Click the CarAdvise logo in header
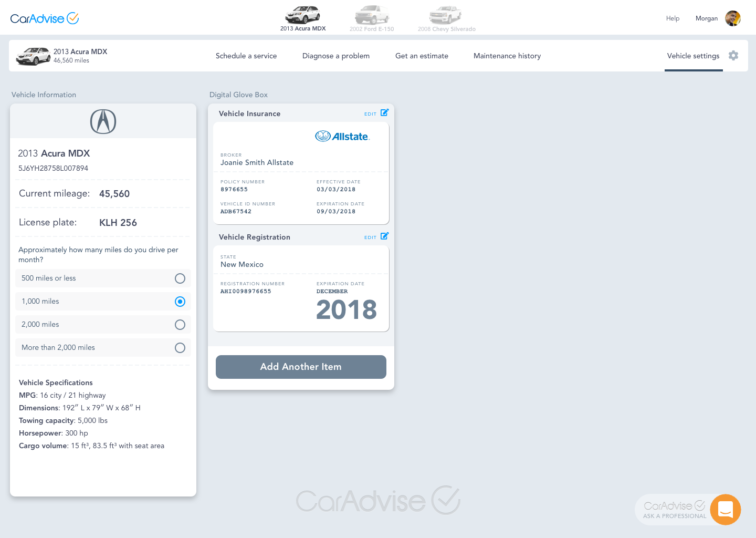This screenshot has height=538, width=756. click(x=45, y=18)
